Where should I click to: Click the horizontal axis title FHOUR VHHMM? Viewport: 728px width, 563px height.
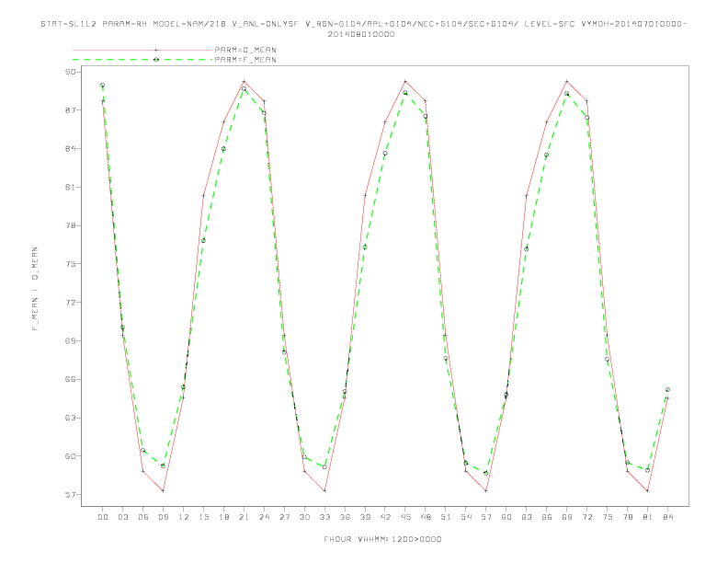click(x=382, y=539)
